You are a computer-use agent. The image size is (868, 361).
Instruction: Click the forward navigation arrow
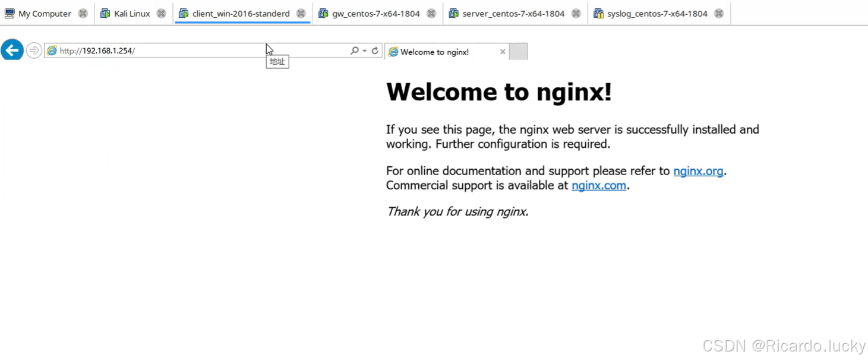point(34,50)
